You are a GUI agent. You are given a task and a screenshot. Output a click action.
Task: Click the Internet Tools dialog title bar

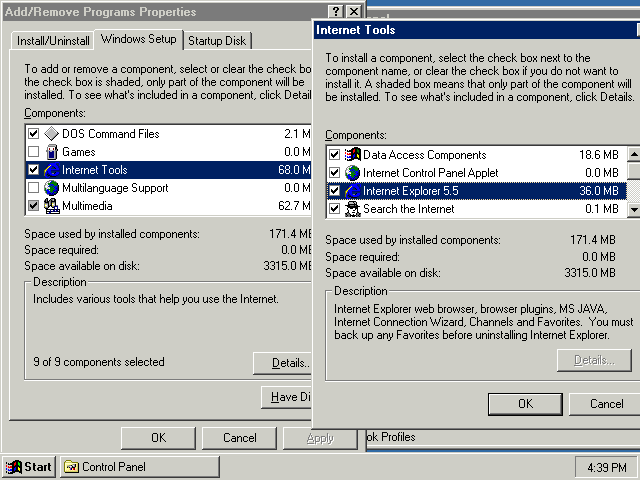pyautogui.click(x=477, y=30)
